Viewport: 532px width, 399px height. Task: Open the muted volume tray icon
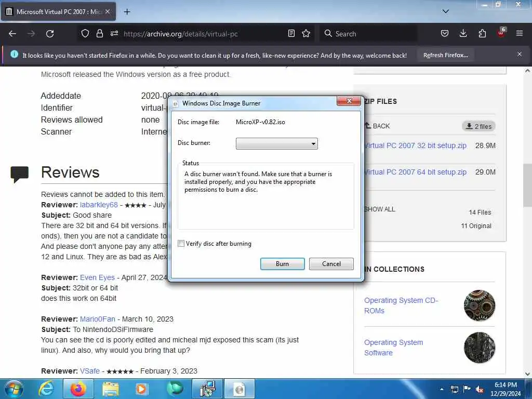[480, 390]
